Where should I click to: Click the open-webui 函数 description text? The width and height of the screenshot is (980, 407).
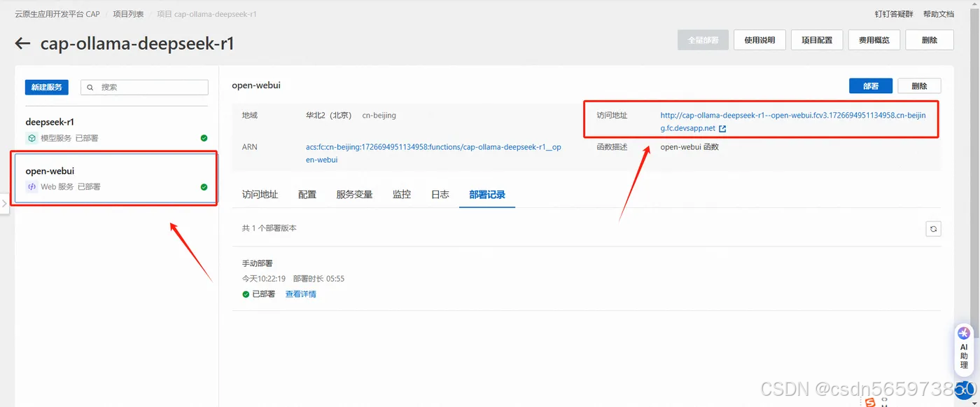(x=689, y=147)
